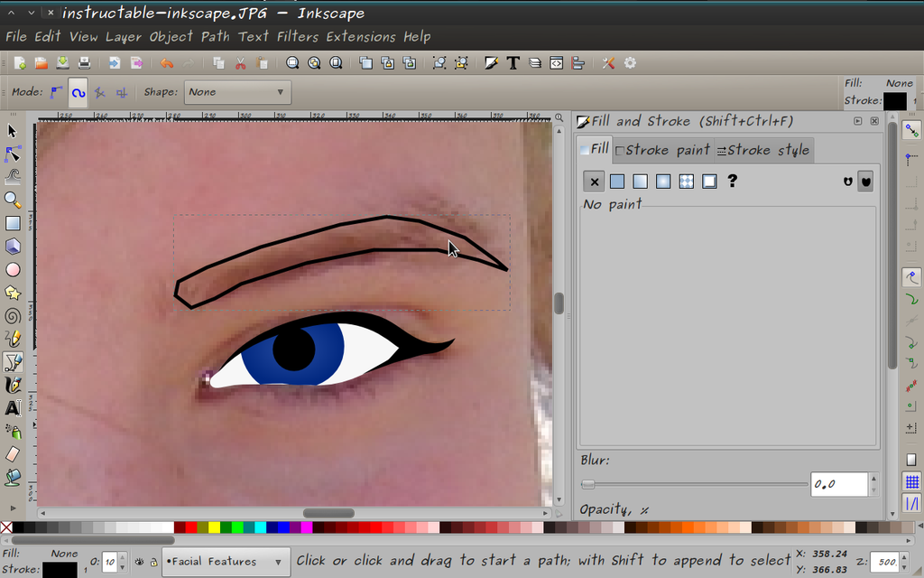This screenshot has width=924, height=578.
Task: Select the Spiral tool in toolbox
Action: click(x=13, y=316)
